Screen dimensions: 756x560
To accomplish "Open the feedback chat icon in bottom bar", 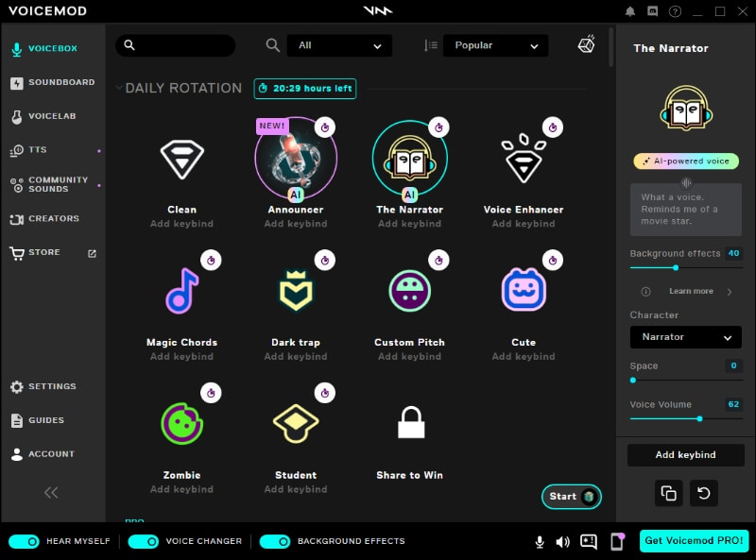I will click(x=588, y=542).
